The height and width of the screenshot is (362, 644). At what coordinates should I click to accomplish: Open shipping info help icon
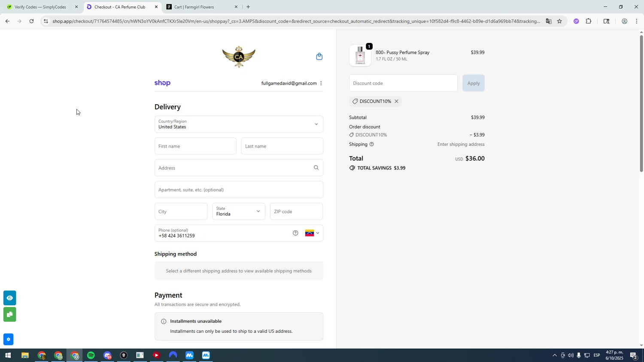tap(372, 144)
